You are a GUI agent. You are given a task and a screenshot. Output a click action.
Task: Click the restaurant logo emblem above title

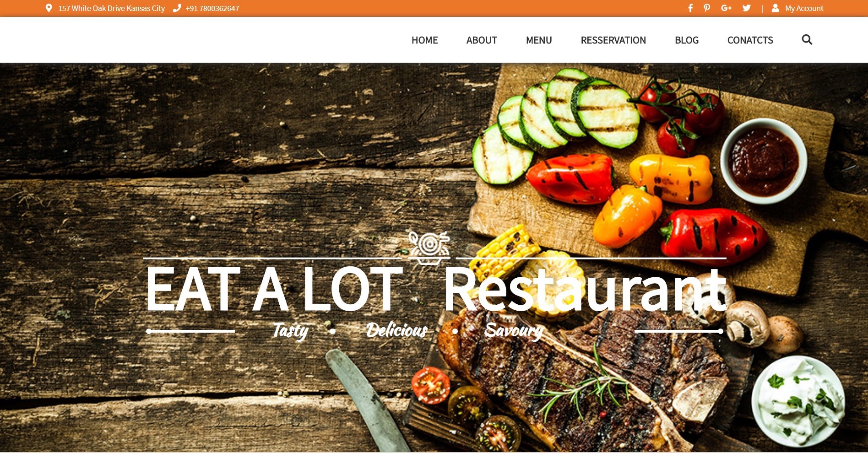click(429, 248)
